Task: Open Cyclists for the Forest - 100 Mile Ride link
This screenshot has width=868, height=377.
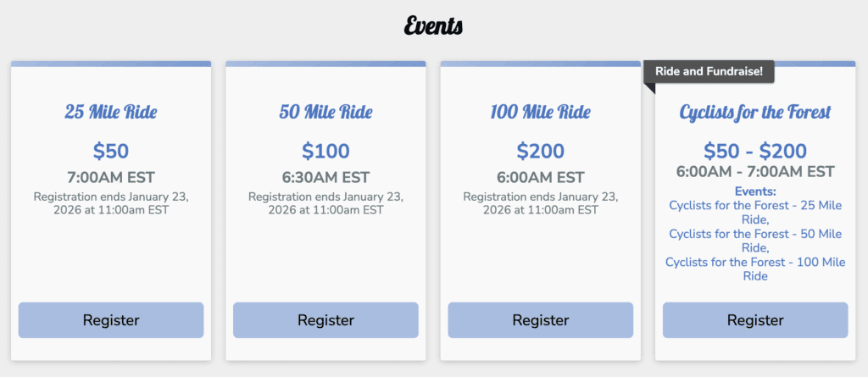Action: pos(755,269)
